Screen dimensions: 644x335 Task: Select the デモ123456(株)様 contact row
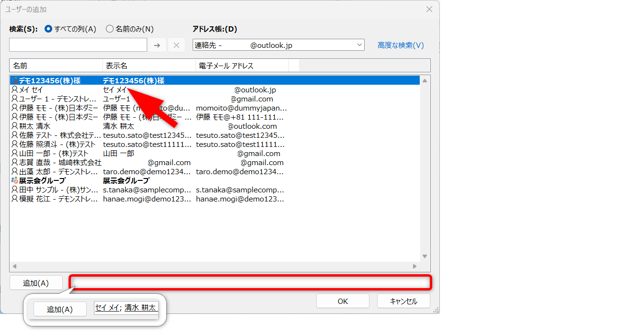pyautogui.click(x=215, y=81)
